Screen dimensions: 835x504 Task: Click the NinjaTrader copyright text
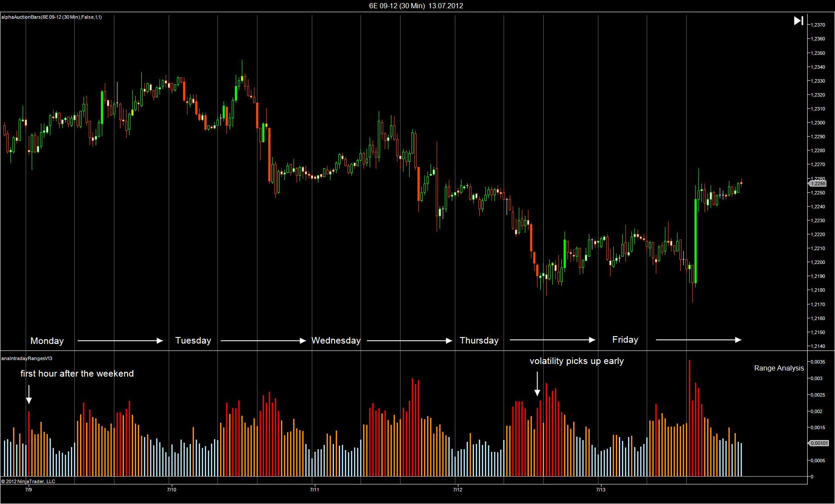28,481
